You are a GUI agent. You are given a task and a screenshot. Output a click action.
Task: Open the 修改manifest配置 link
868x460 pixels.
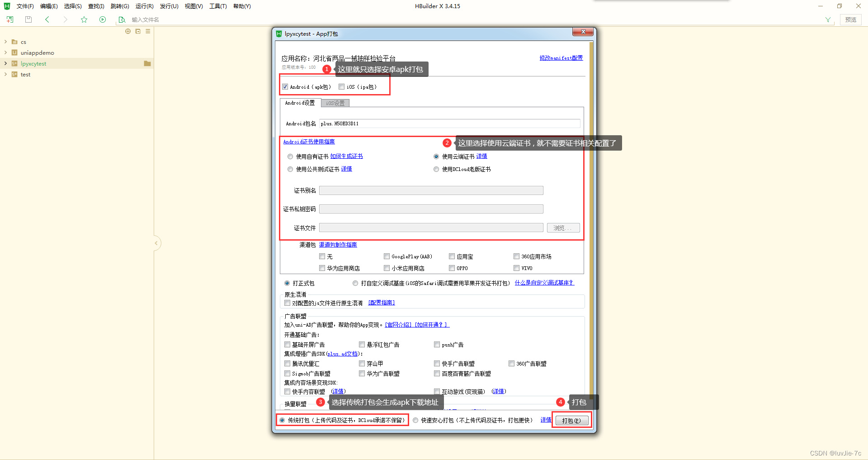click(561, 58)
